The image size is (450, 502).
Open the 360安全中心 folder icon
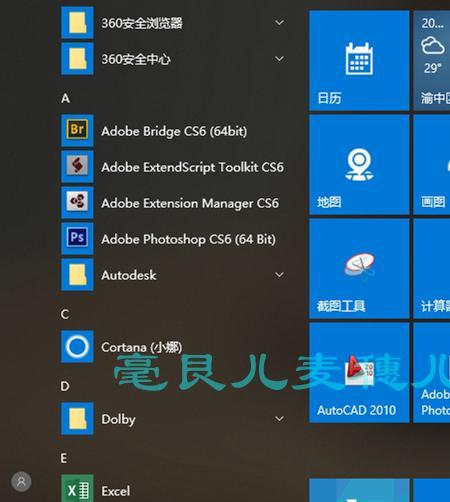point(77,59)
